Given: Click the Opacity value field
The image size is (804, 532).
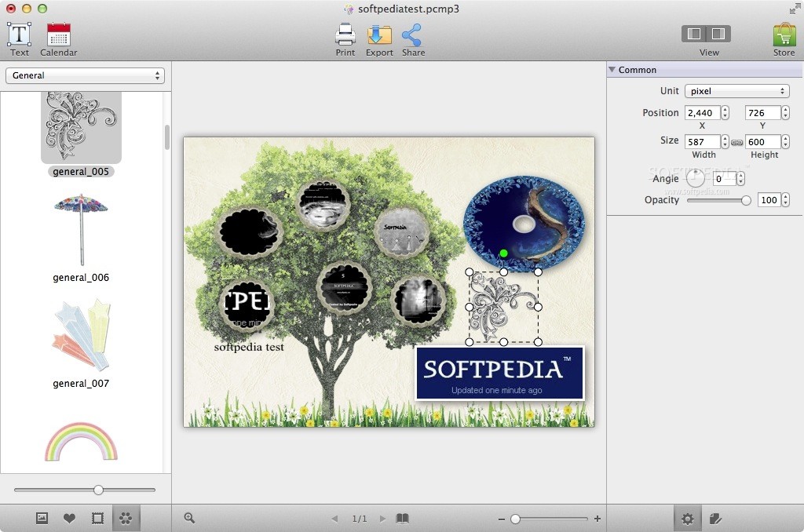Looking at the screenshot, I should pyautogui.click(x=769, y=200).
